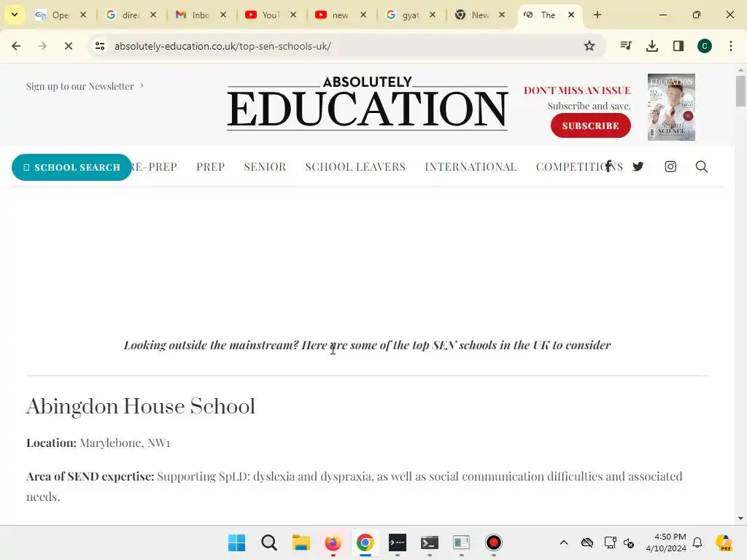Close the current 'The' tab
This screenshot has height=560, width=747.
click(571, 15)
